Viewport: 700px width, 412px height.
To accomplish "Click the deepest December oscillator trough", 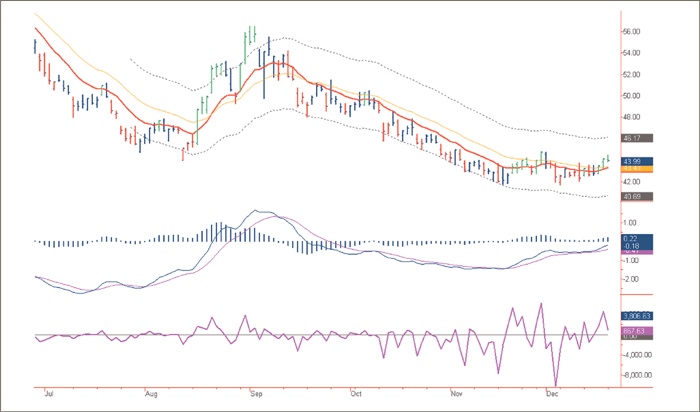I will click(553, 384).
